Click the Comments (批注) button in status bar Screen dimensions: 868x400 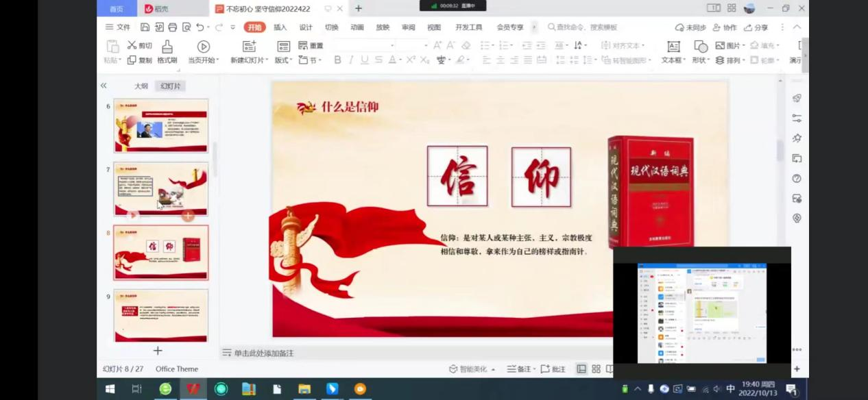pyautogui.click(x=553, y=369)
